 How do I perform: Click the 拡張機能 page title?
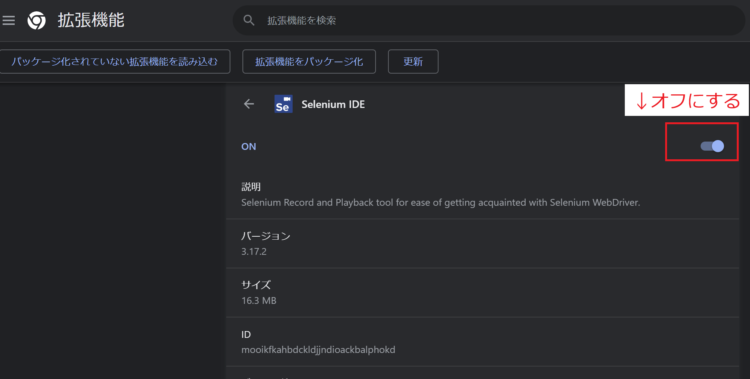coord(91,20)
